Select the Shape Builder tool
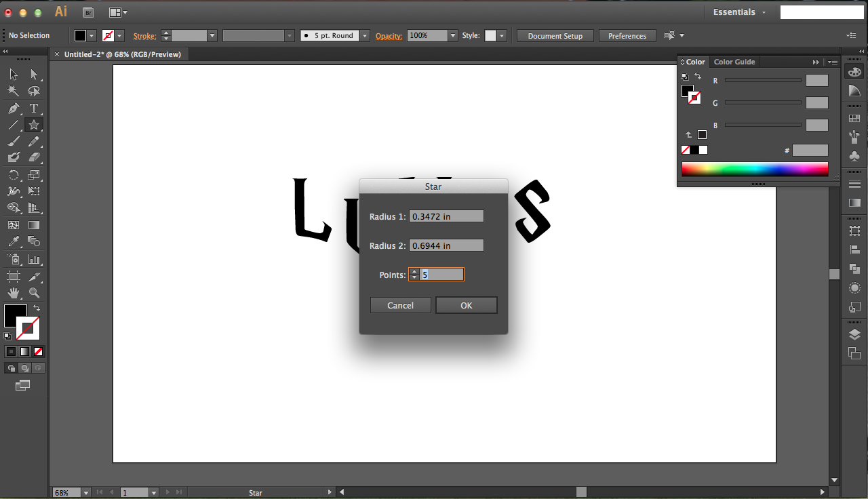 (14, 208)
